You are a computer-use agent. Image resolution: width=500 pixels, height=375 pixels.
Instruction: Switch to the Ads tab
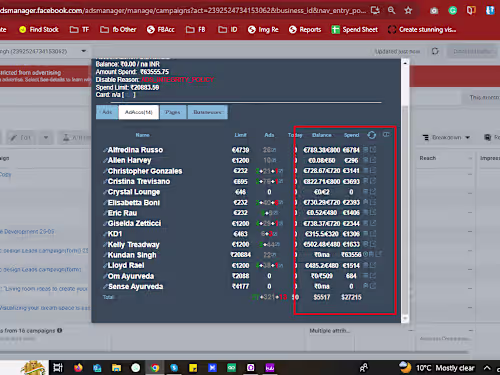coord(107,112)
